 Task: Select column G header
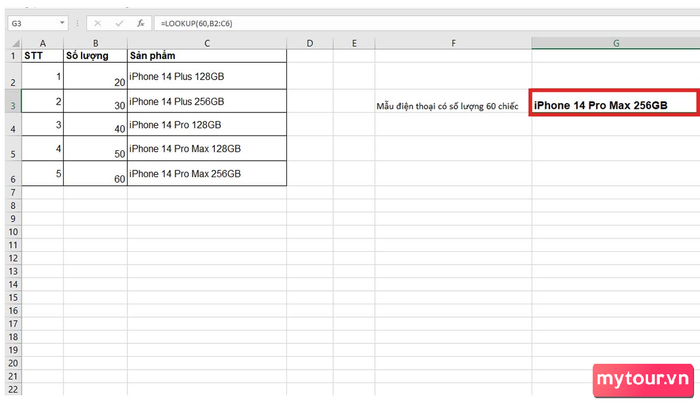click(x=616, y=43)
